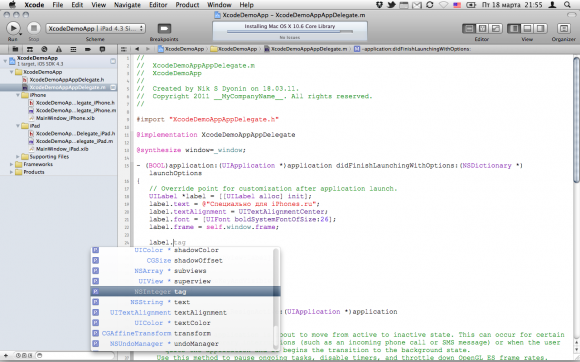Switch to the Version editor

(496, 28)
